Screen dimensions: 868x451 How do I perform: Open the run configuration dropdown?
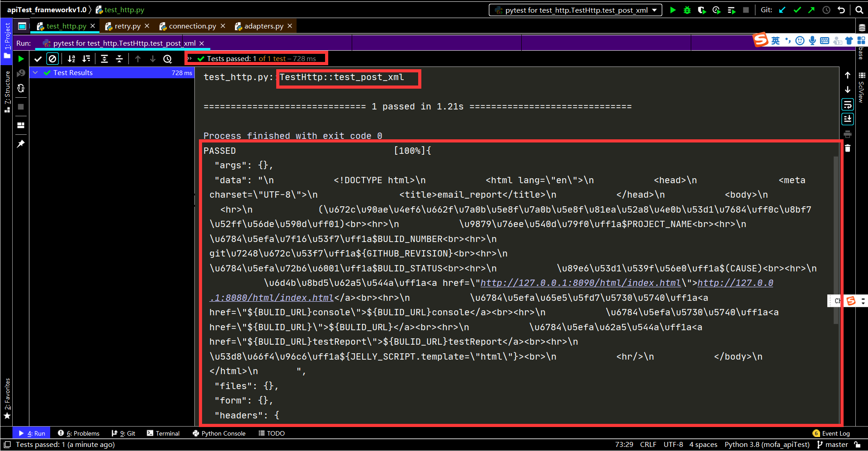click(x=575, y=10)
